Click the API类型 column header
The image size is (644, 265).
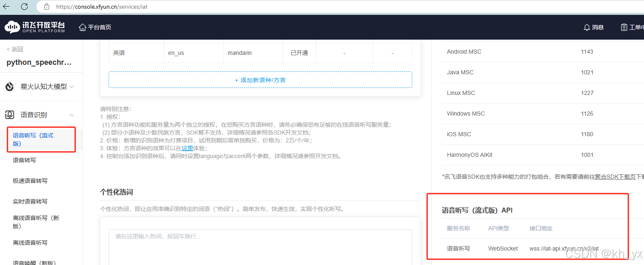tap(499, 228)
